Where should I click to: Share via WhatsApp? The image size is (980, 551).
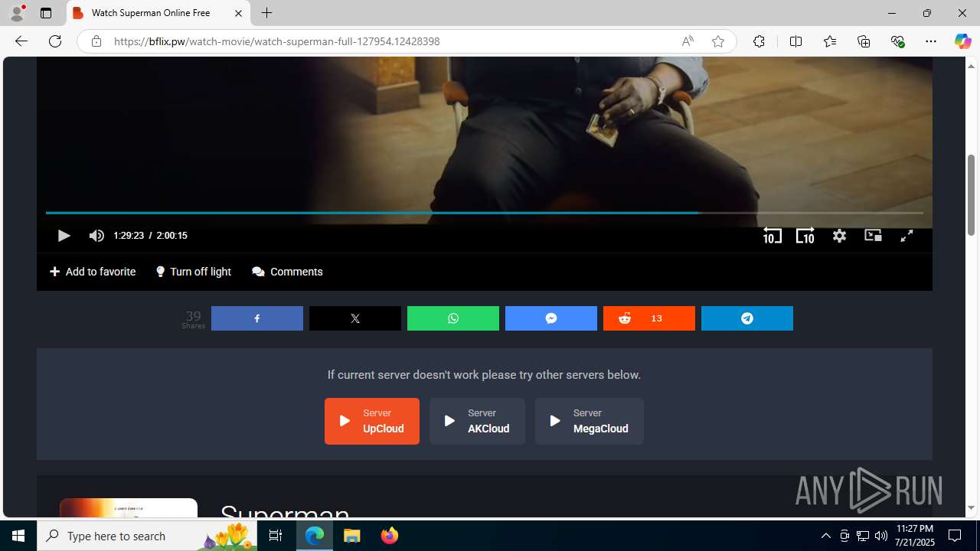(x=453, y=318)
